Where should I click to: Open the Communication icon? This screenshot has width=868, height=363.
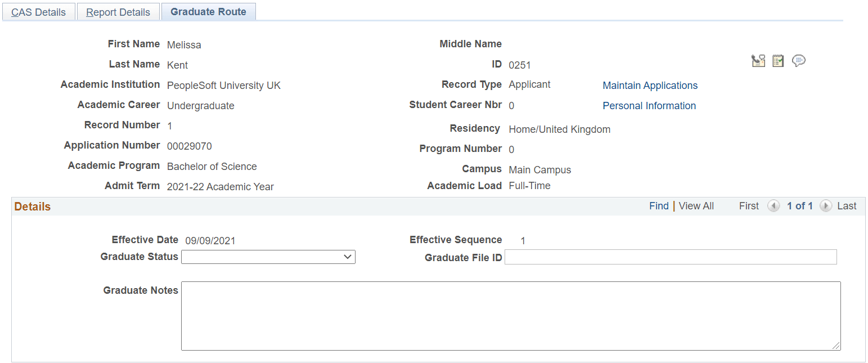pyautogui.click(x=758, y=60)
